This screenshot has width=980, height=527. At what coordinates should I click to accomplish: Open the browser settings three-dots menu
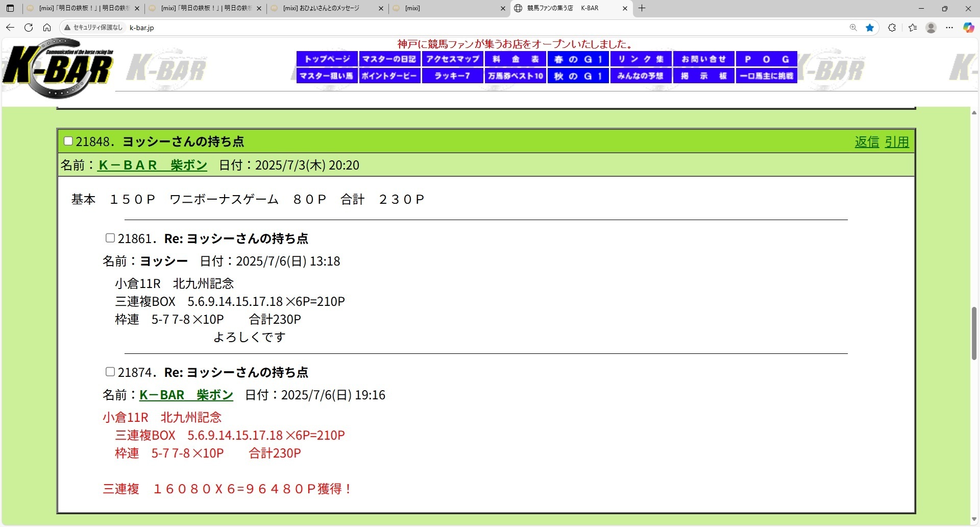pyautogui.click(x=949, y=28)
